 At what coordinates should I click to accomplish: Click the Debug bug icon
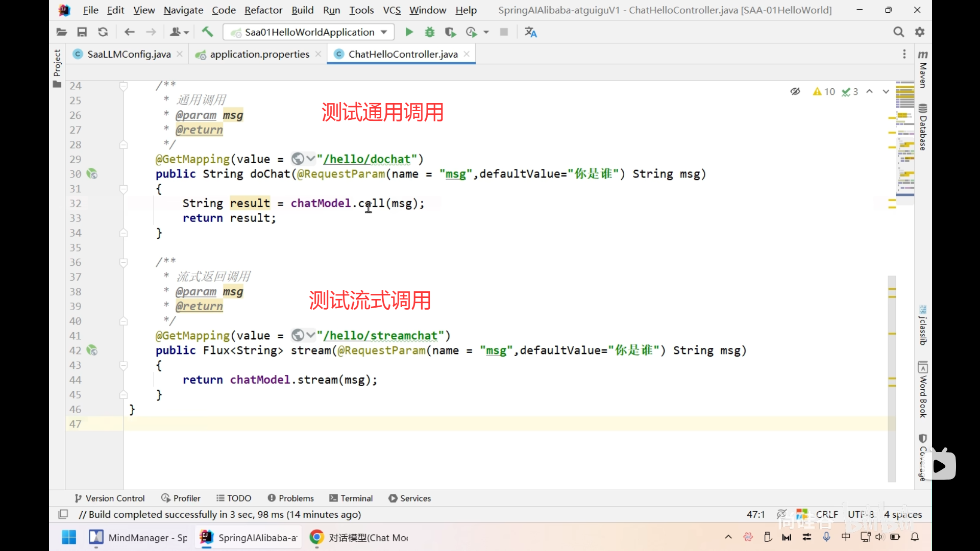tap(430, 32)
